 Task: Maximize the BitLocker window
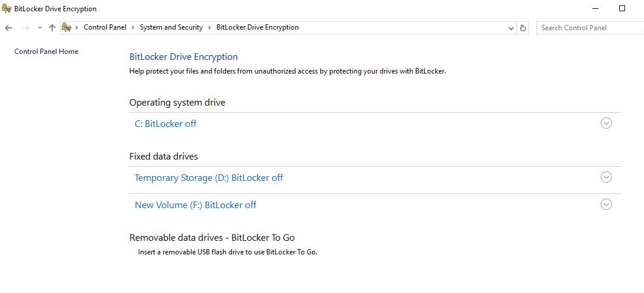point(622,8)
